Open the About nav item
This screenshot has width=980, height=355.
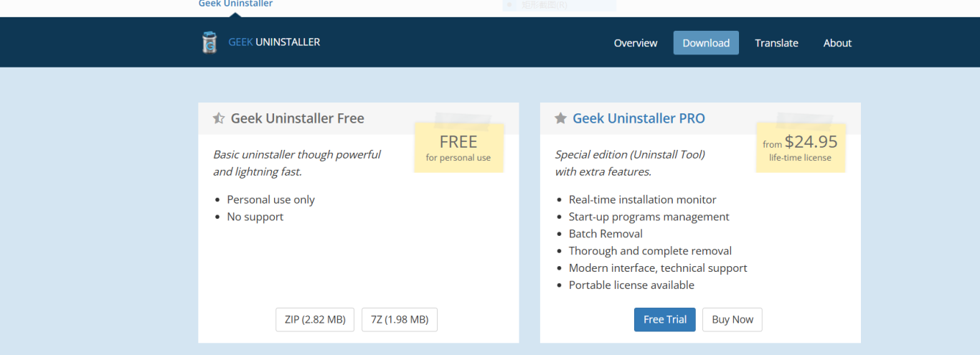point(837,43)
